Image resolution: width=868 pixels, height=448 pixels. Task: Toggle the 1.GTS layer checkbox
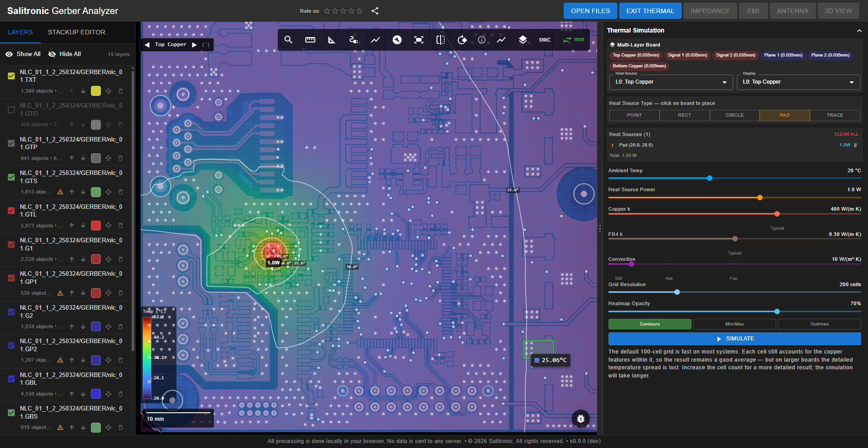11,177
